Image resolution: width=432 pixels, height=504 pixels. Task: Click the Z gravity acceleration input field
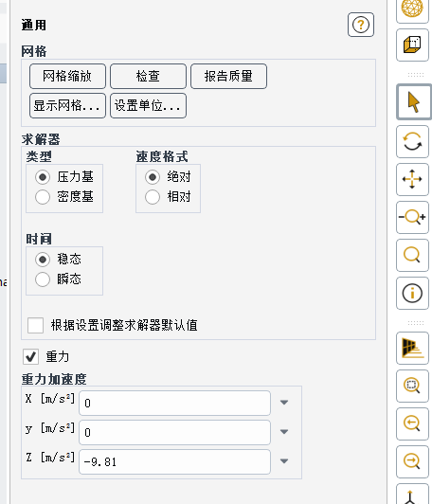coord(174,462)
